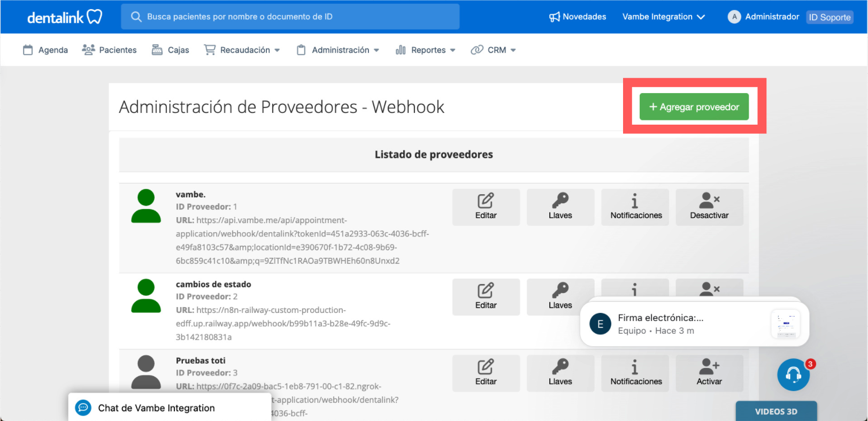Image resolution: width=868 pixels, height=421 pixels.
Task: Activate the Pruebas toti provider
Action: point(709,373)
